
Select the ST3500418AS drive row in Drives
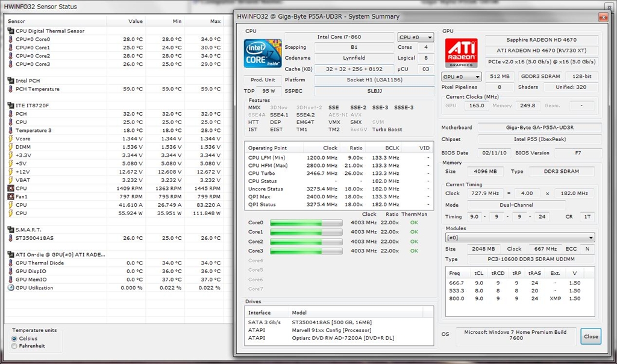pyautogui.click(x=337, y=322)
